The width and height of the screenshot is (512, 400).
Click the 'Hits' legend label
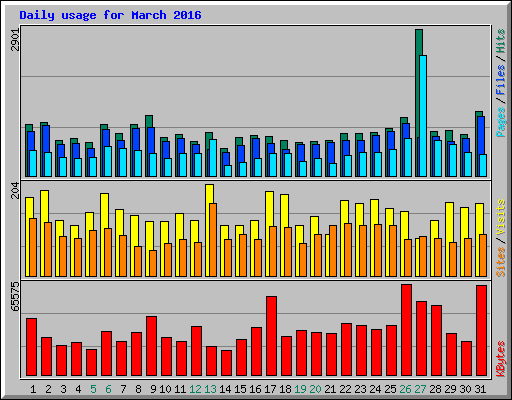[x=501, y=41]
